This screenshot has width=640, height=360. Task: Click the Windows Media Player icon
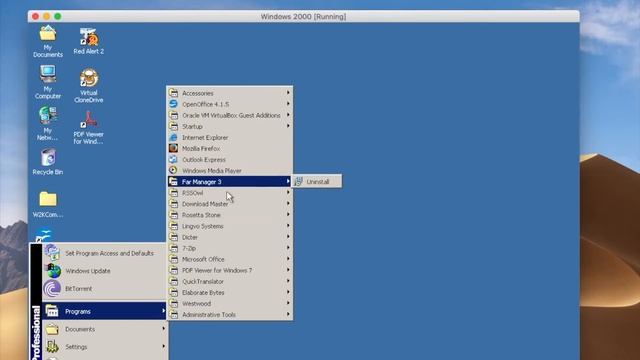coord(173,171)
